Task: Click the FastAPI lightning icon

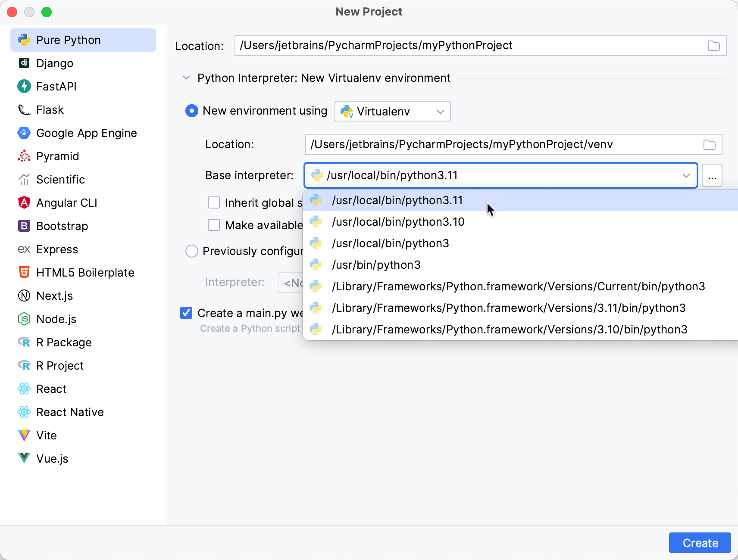Action: pos(24,87)
